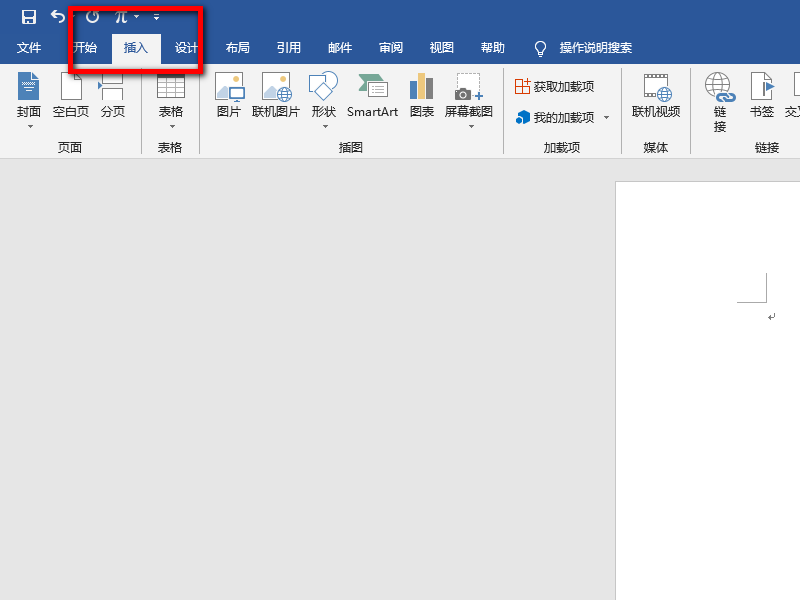Insert 联机图片 online picture
The height and width of the screenshot is (600, 800).
276,95
